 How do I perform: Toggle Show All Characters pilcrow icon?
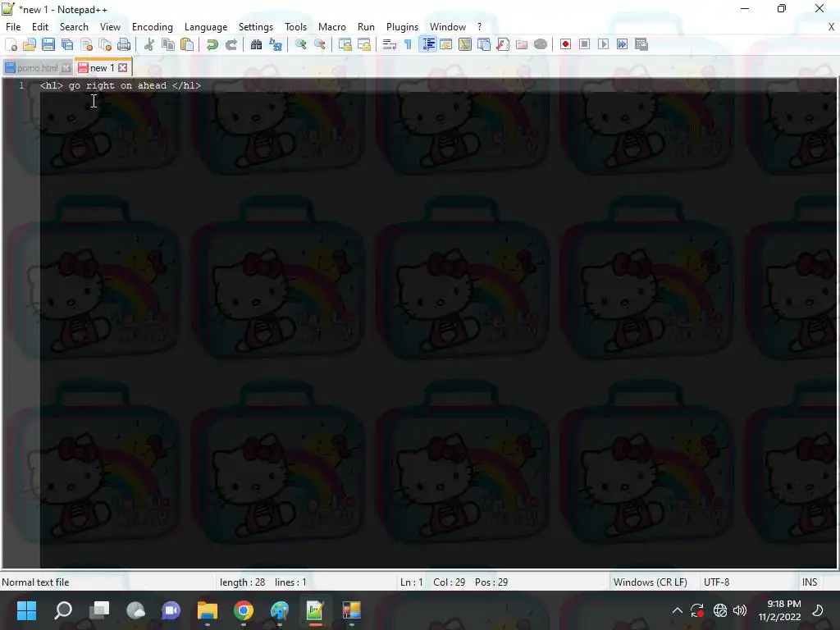pyautogui.click(x=409, y=44)
